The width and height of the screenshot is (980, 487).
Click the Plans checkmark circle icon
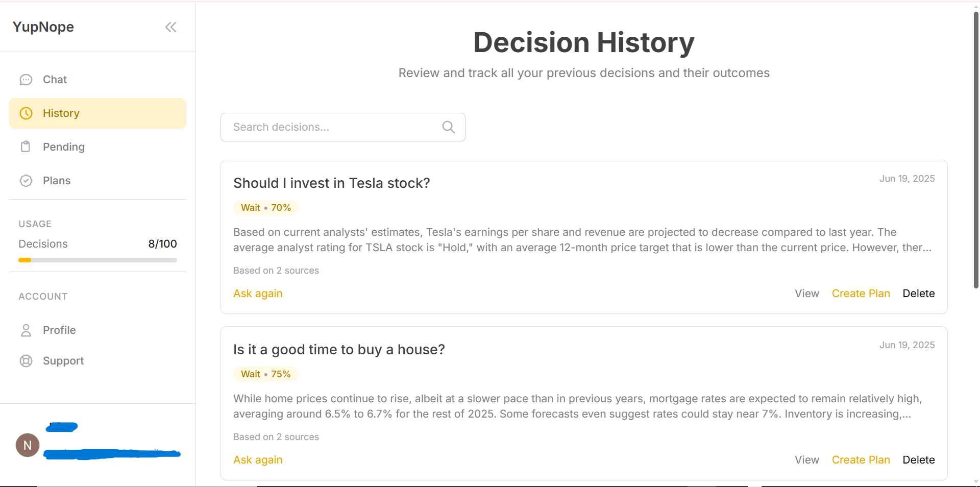pos(26,181)
